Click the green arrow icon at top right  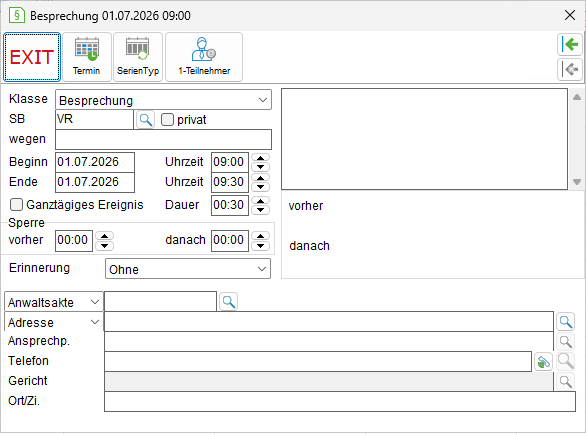click(x=570, y=45)
